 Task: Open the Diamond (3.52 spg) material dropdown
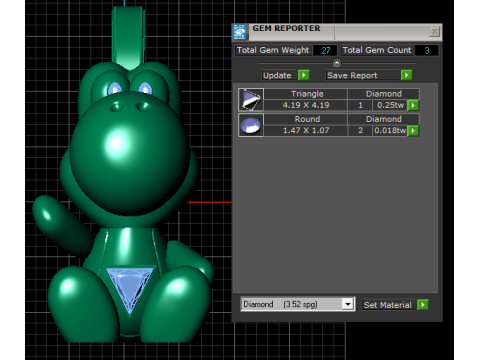point(348,304)
